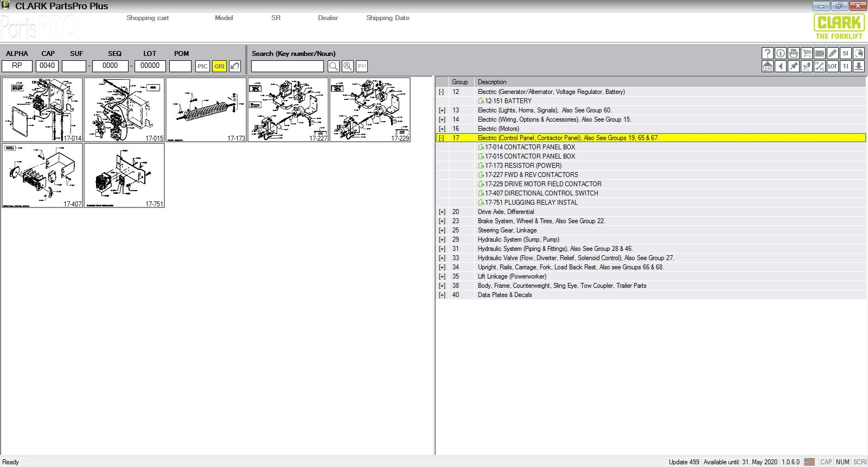Select thumbnail 17-407

coord(42,175)
